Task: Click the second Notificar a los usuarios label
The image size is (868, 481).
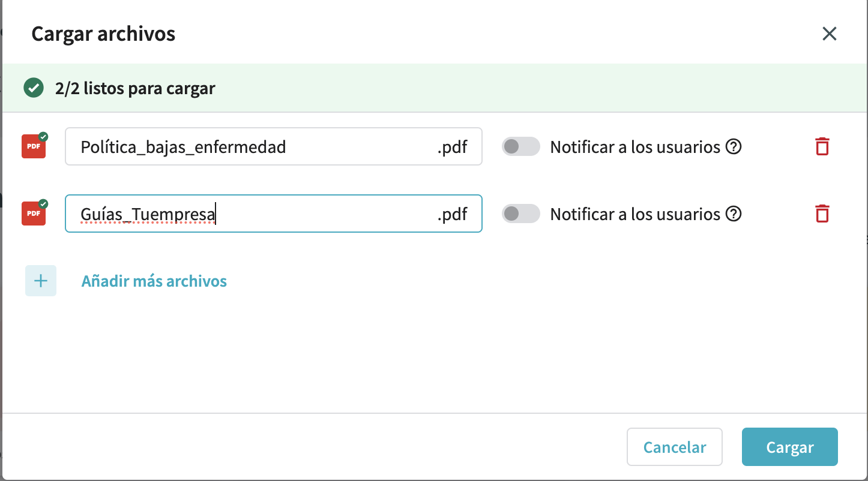Action: (x=635, y=214)
